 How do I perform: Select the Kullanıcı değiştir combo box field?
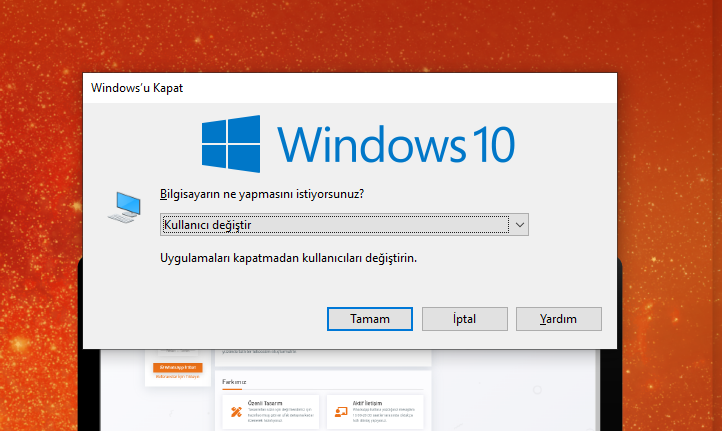point(344,225)
